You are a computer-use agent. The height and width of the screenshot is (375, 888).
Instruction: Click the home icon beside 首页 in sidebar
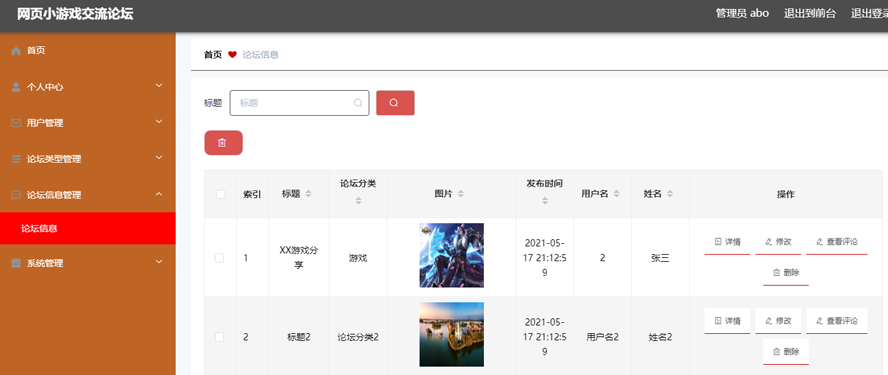click(16, 51)
